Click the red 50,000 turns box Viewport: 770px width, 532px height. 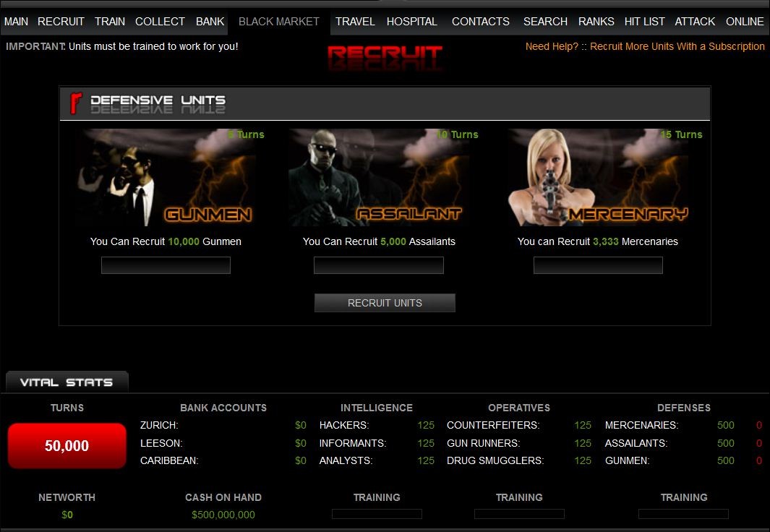tap(67, 446)
